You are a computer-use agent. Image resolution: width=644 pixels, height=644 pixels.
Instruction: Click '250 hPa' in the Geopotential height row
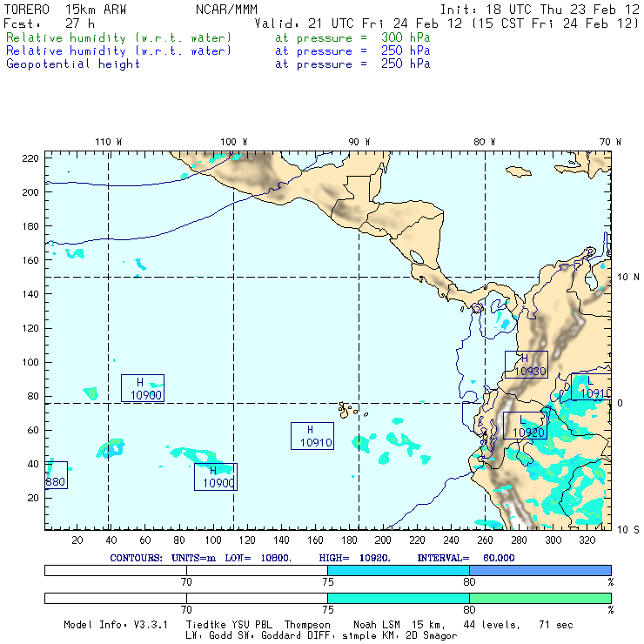click(406, 64)
